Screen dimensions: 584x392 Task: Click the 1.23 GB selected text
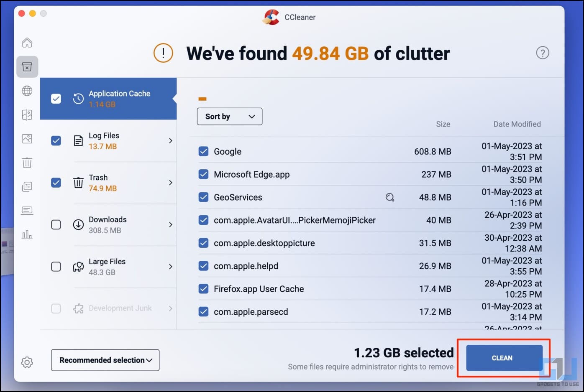404,353
